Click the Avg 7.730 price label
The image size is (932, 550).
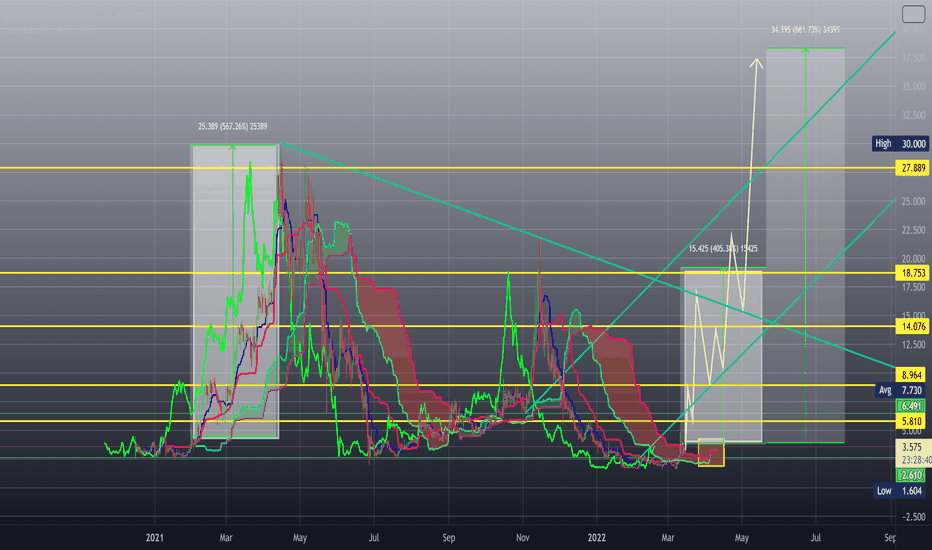900,390
